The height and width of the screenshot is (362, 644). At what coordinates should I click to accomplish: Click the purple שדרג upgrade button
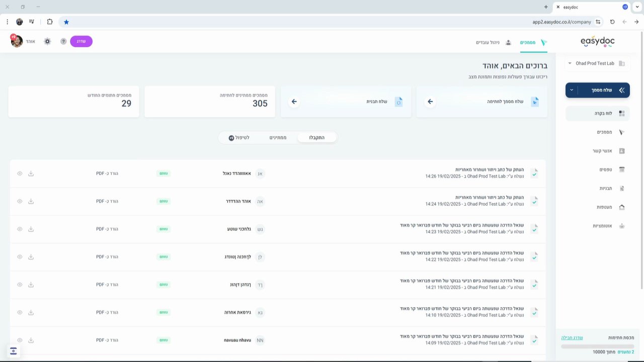(x=81, y=41)
